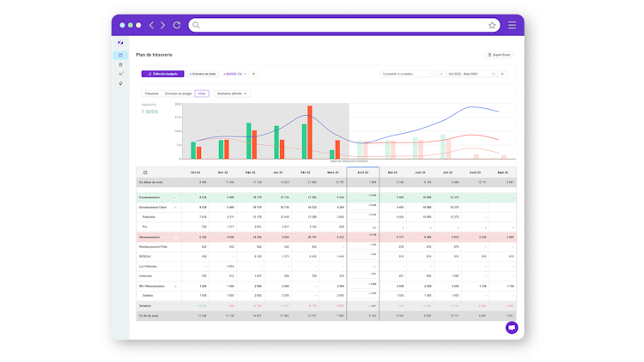
Task: Open the Oct 2022 - Sept 2023 date range picker
Action: (471, 74)
